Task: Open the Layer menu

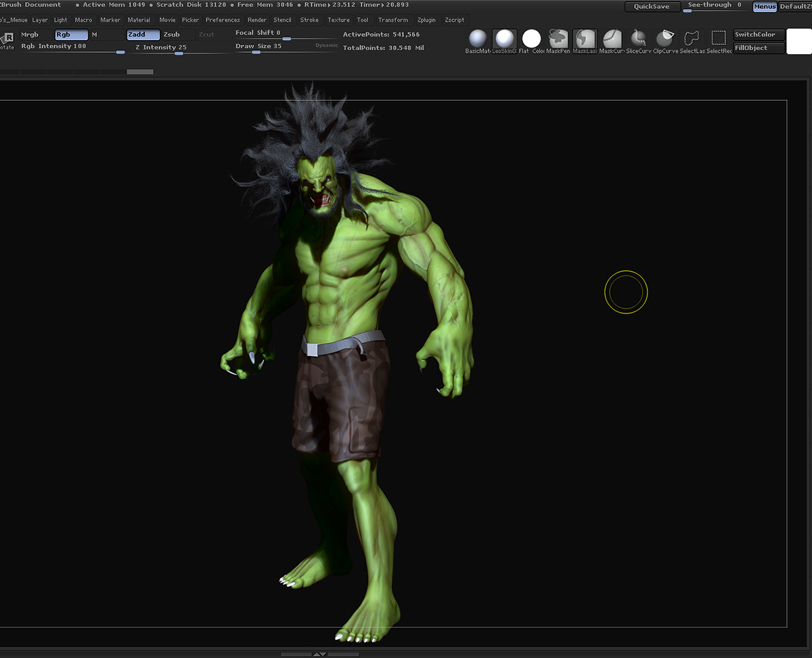Action: click(40, 20)
